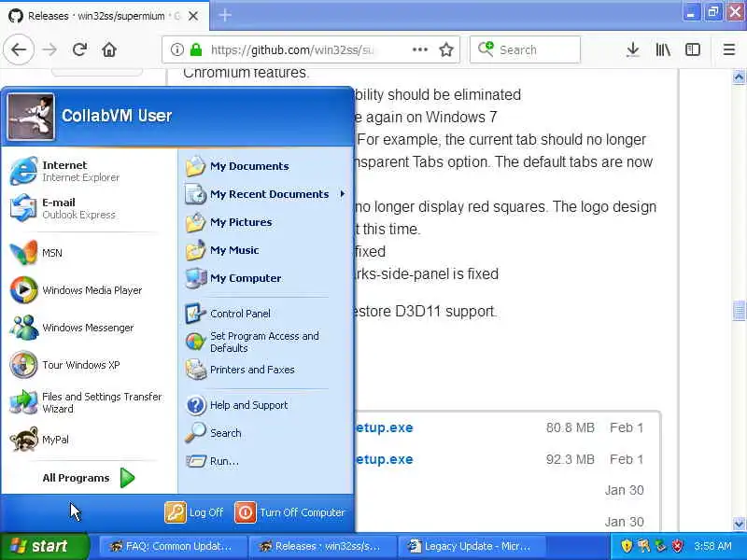The height and width of the screenshot is (560, 747).
Task: Open the 80.8 MB setup.exe download link
Action: click(x=384, y=427)
